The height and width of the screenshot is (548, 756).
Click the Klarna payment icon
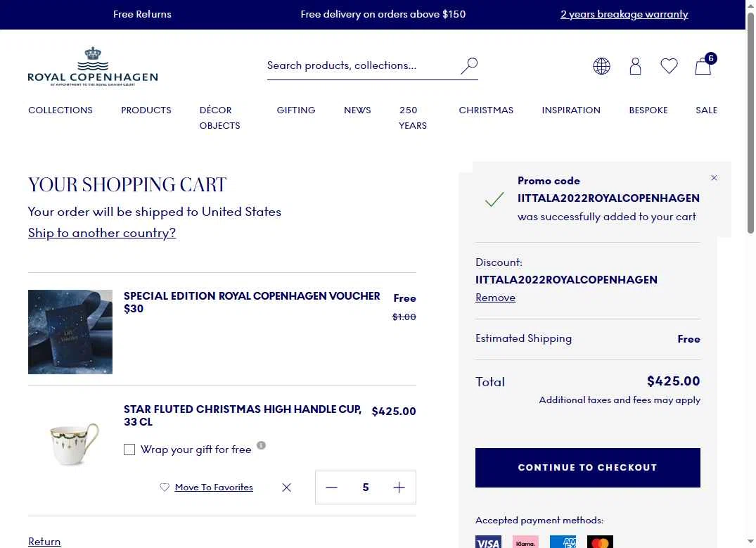[525, 542]
